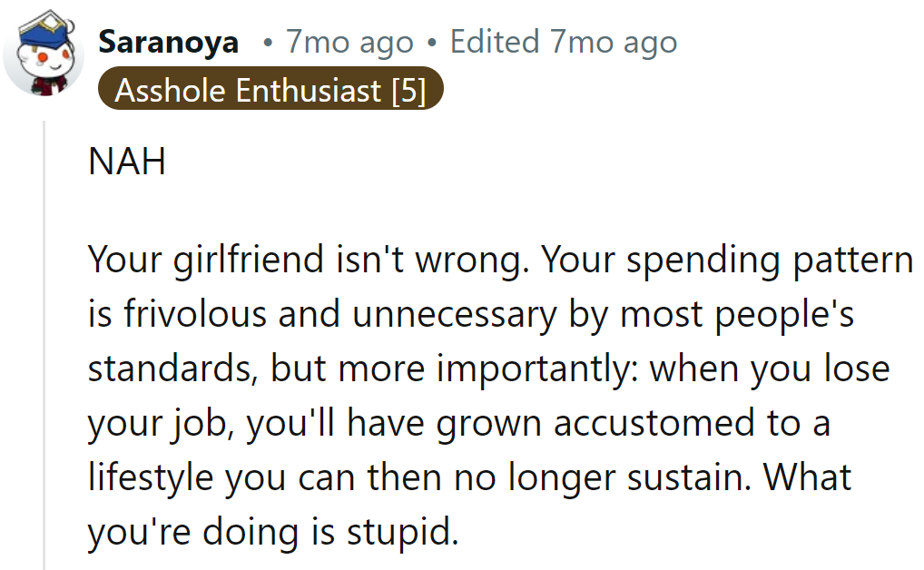This screenshot has width=924, height=570.
Task: Click the "NAH" verdict text
Action: [x=126, y=162]
